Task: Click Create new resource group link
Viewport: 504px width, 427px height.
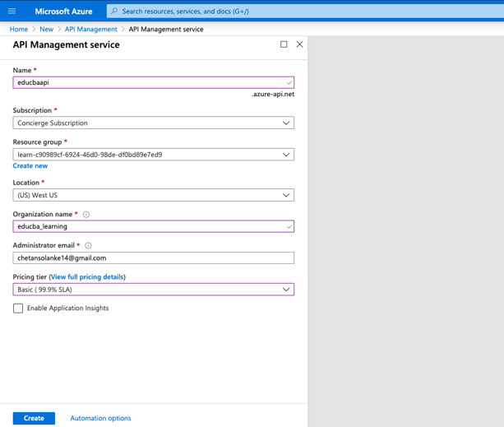Action: (30, 166)
